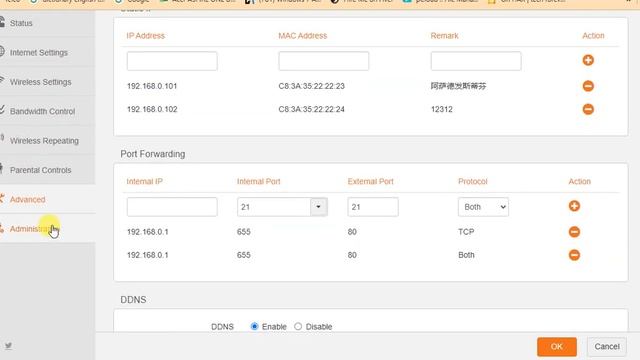Remove the 192.168.0.102 static IP entry

pos(588,109)
